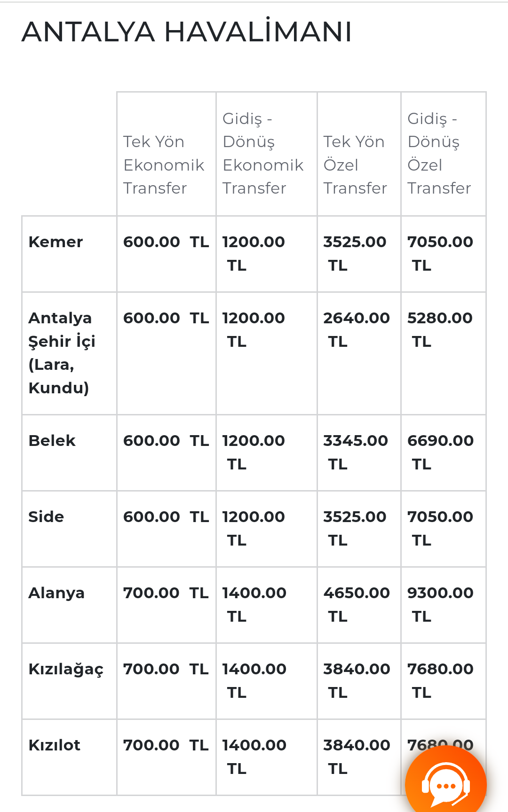Click Antalya Şehir İçi 2640.00 TL price
Image resolution: width=508 pixels, height=812 pixels.
pyautogui.click(x=357, y=329)
